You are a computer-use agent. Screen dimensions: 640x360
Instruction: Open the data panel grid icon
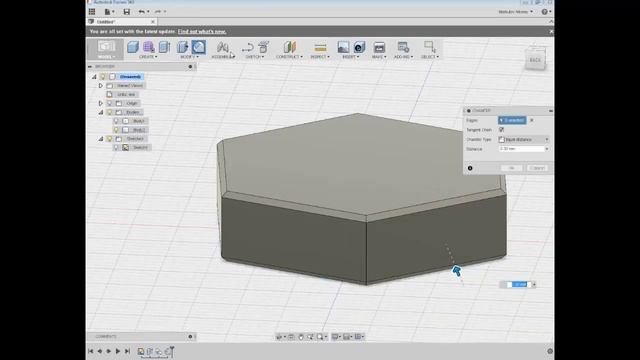92,12
